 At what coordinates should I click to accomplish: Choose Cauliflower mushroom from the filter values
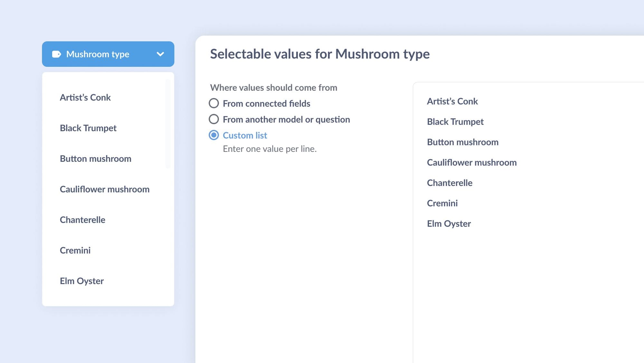(105, 189)
